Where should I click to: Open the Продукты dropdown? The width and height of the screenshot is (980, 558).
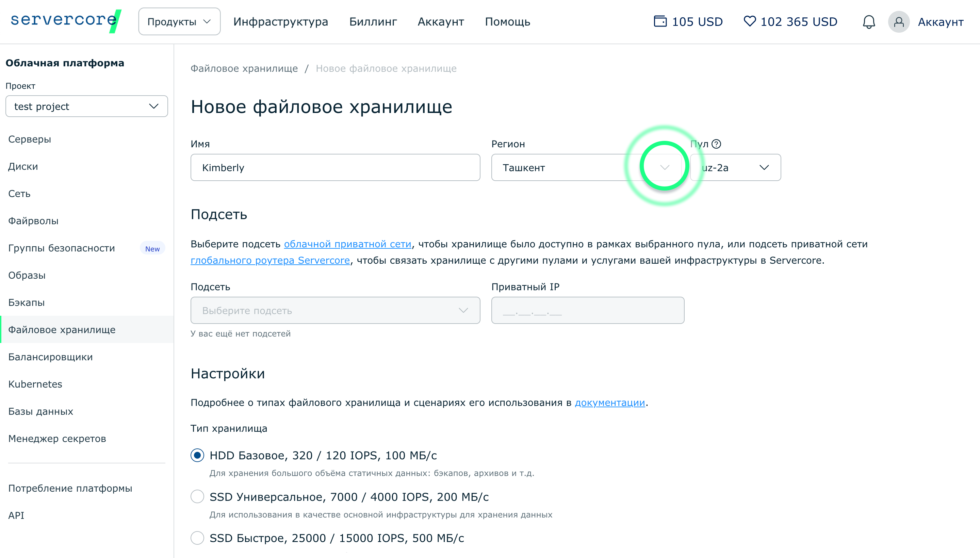(179, 22)
